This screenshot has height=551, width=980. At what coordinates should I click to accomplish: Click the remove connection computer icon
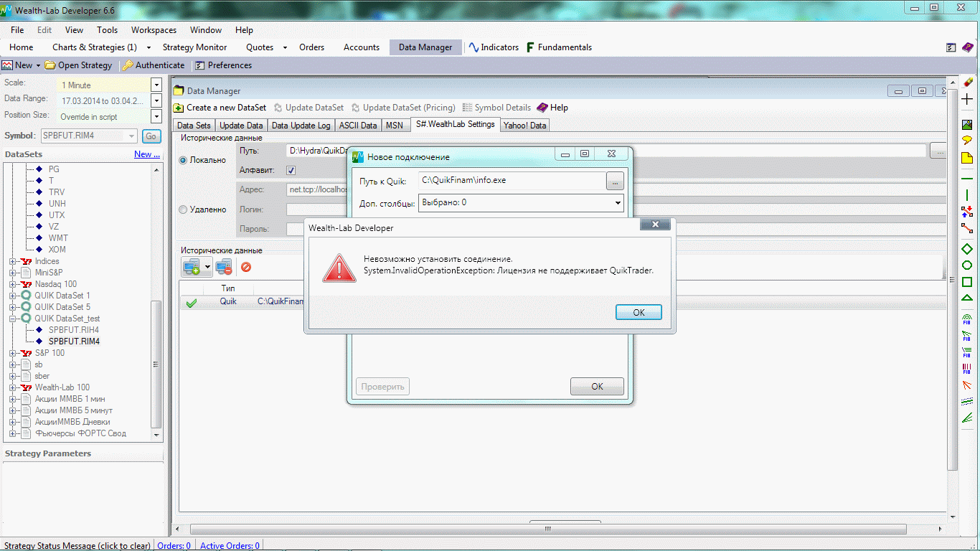click(224, 268)
